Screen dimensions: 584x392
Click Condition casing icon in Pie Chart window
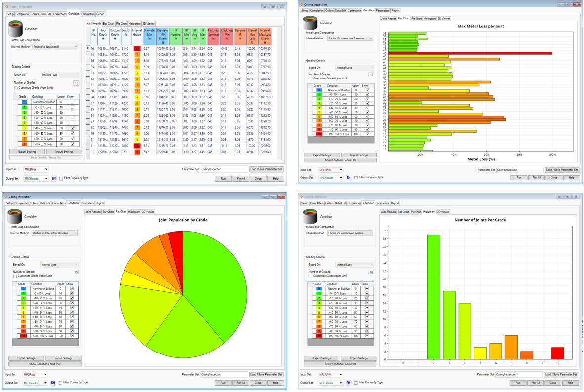(15, 216)
